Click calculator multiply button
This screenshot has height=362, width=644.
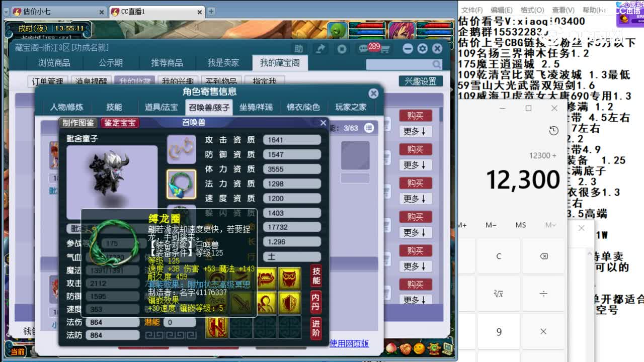(x=543, y=331)
